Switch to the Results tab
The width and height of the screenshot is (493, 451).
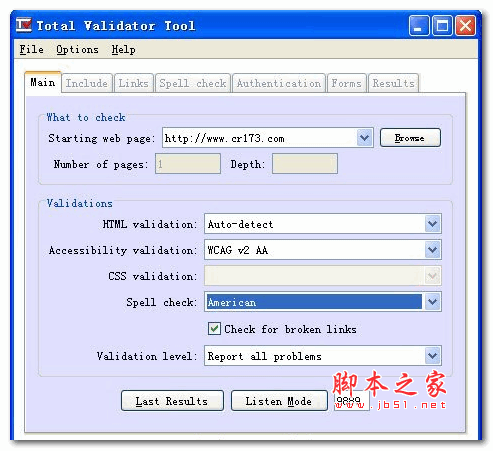click(393, 83)
